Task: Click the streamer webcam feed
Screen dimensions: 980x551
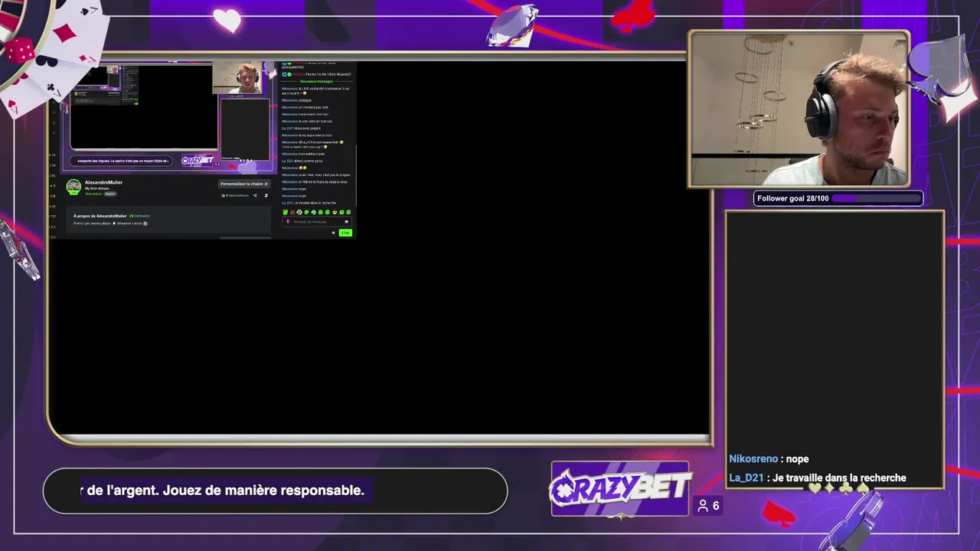Action: pyautogui.click(x=799, y=109)
